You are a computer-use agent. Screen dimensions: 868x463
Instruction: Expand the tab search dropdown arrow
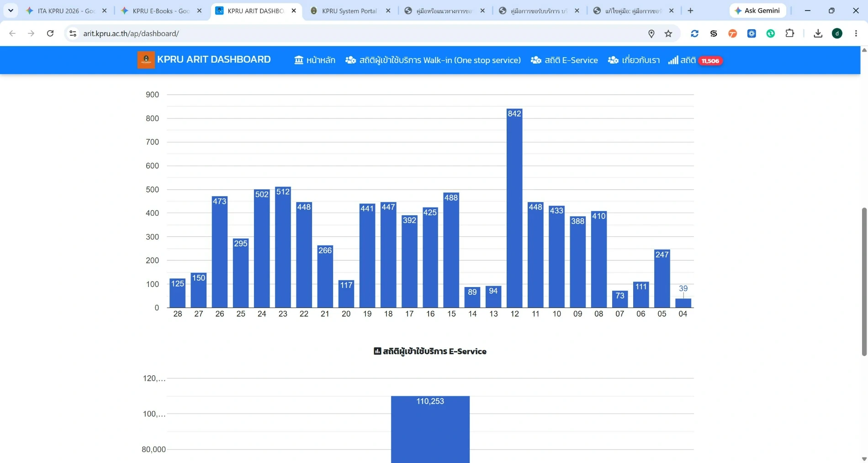click(11, 11)
